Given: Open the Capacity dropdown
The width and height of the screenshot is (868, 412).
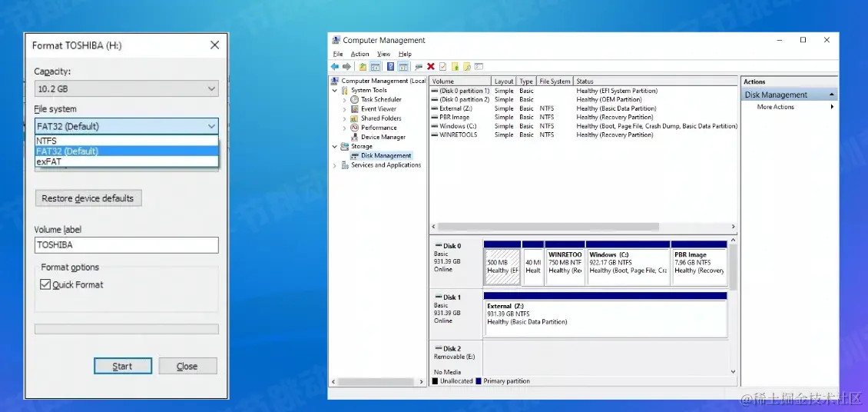Looking at the screenshot, I should click(127, 90).
